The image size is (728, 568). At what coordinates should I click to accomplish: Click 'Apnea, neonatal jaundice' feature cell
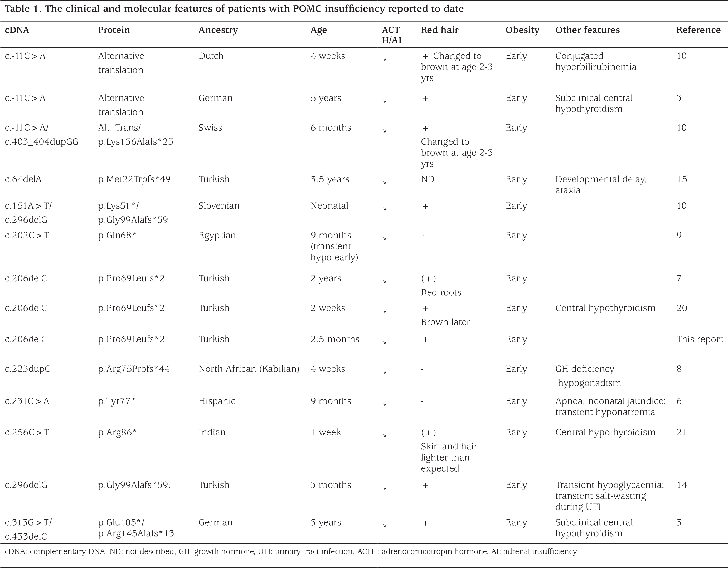[x=610, y=407]
